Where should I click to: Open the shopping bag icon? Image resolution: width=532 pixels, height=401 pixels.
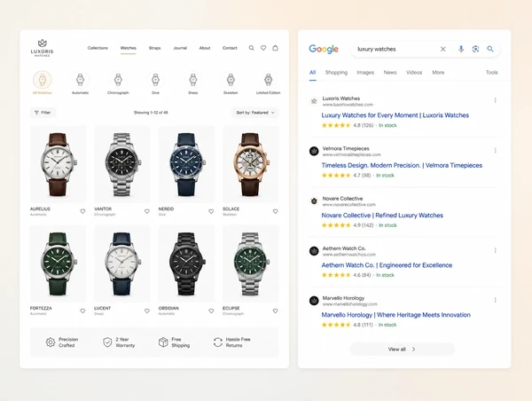pyautogui.click(x=275, y=48)
